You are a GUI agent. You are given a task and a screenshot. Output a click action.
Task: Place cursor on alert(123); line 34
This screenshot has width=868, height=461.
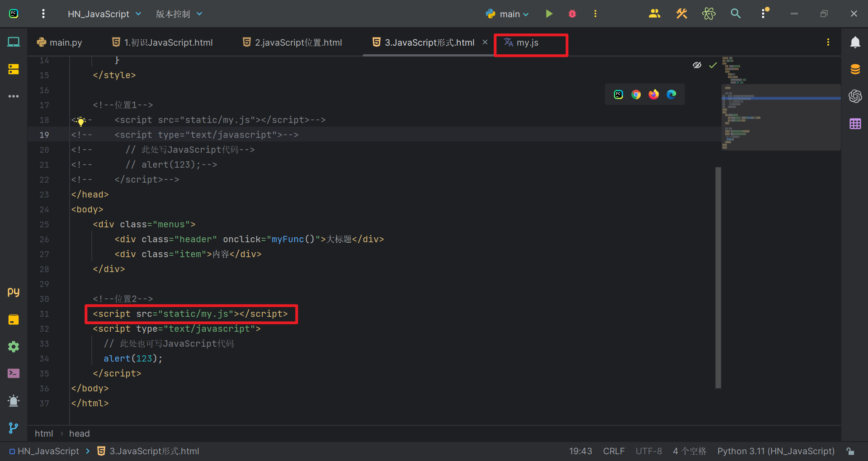click(133, 358)
